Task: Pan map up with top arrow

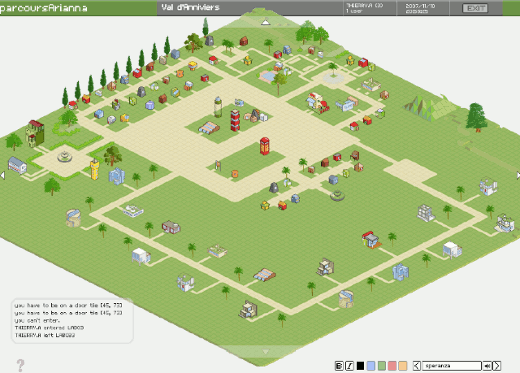Action: (x=265, y=22)
